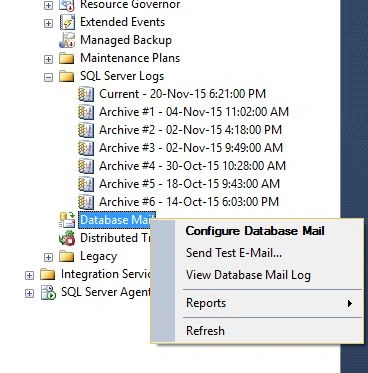Click the Archive #4 log icon
The height and width of the screenshot is (373, 368).
point(86,166)
